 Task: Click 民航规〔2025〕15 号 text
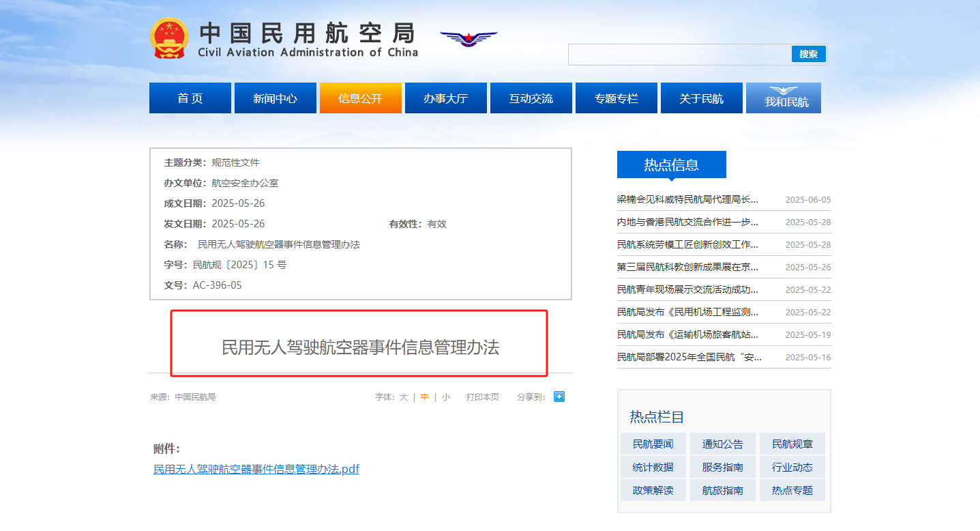[239, 265]
